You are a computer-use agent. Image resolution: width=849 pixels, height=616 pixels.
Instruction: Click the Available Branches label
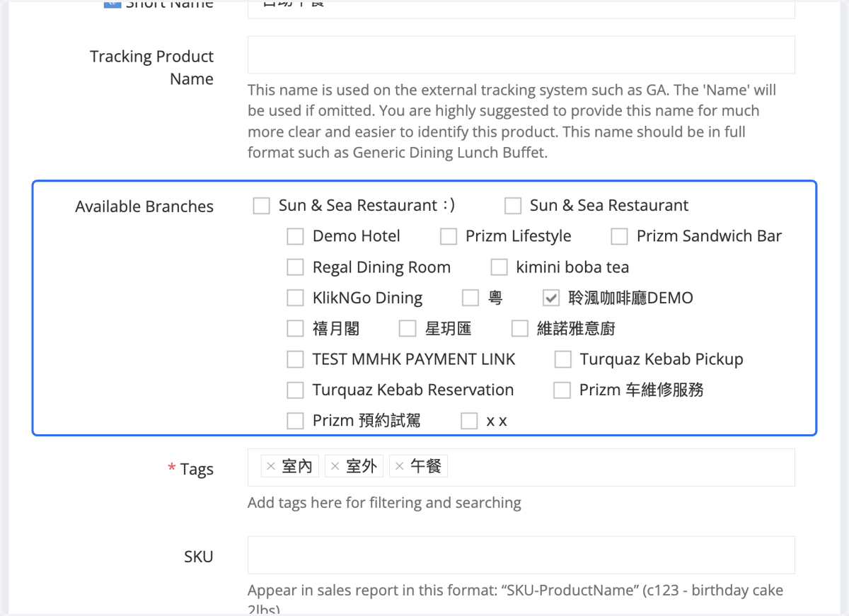[144, 207]
